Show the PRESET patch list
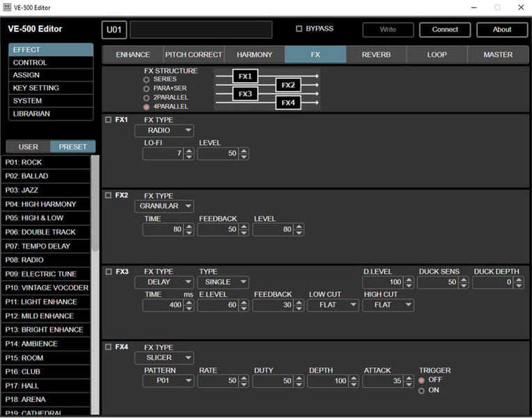 pos(72,147)
